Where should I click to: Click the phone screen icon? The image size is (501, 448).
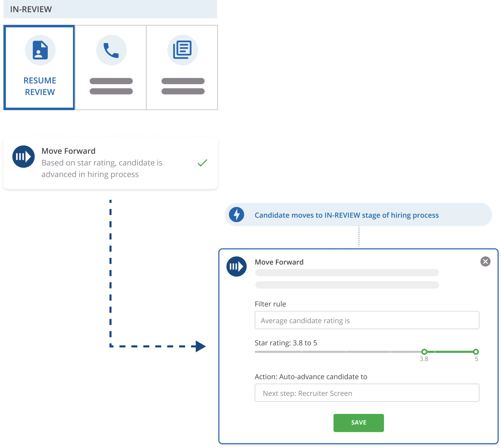tap(111, 50)
